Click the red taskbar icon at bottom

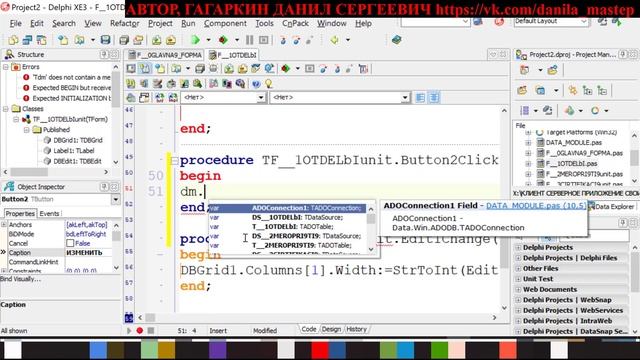pyautogui.click(x=320, y=350)
